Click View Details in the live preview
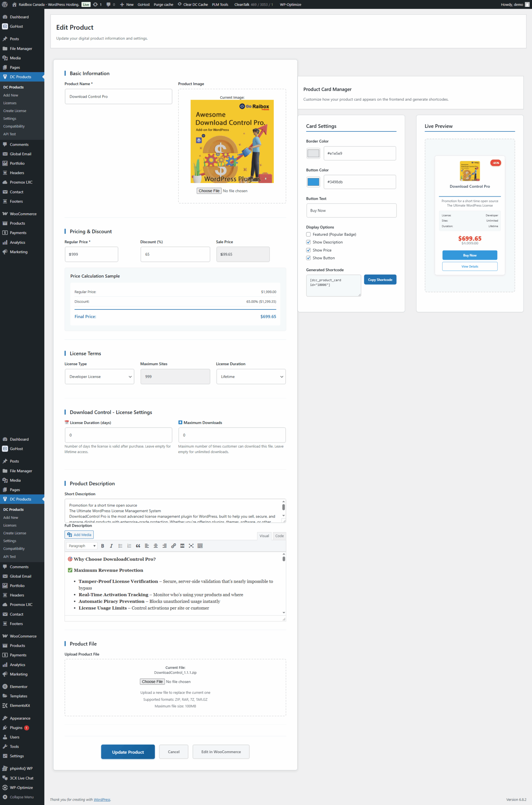The height and width of the screenshot is (805, 532). click(469, 266)
